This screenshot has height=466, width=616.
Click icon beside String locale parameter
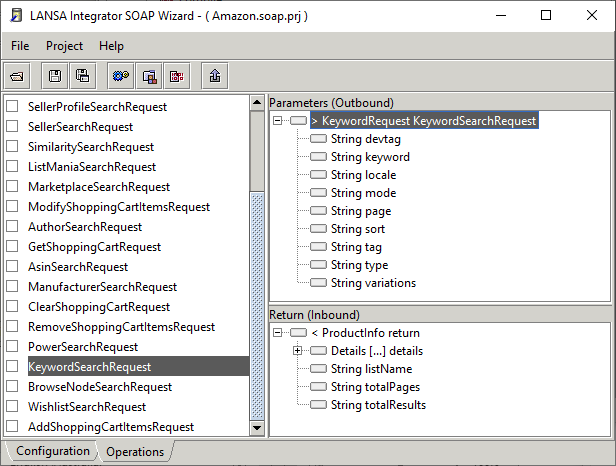tap(318, 175)
